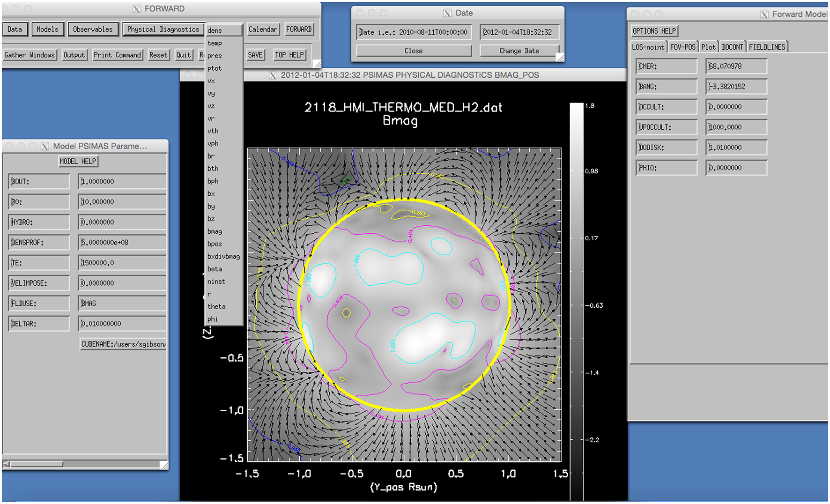Viewport: 830px width, 504px height.
Task: Open the Models menu button
Action: 47,29
